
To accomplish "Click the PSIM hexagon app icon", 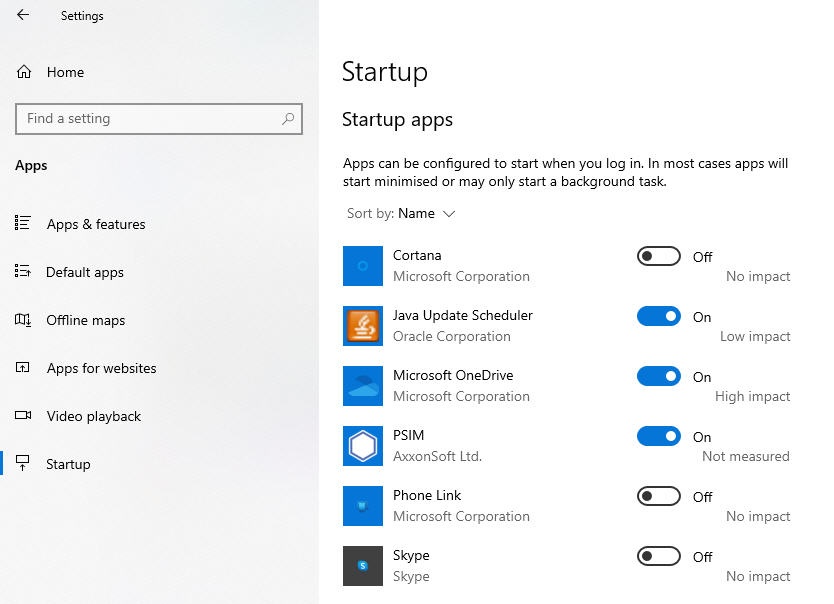I will (363, 446).
